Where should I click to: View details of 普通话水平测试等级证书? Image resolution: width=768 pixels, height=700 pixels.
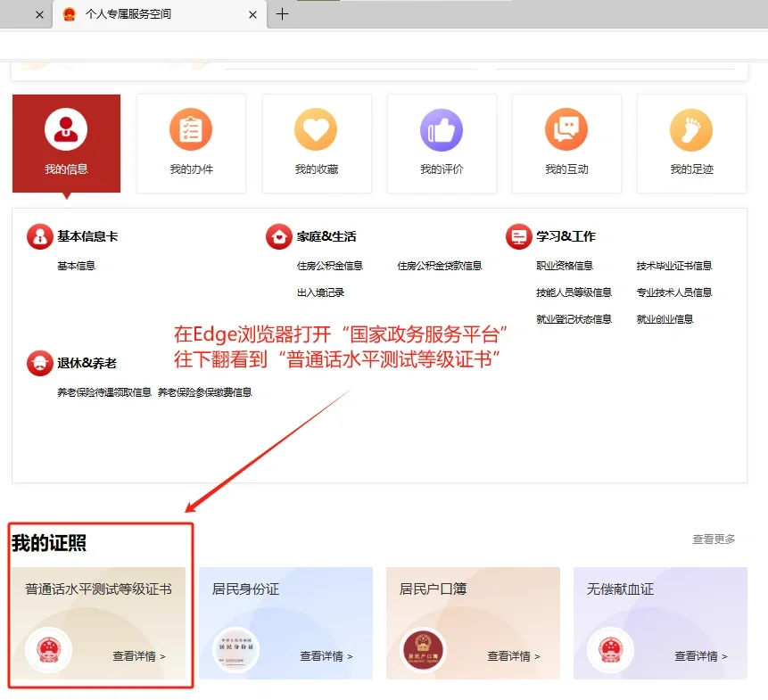tap(138, 656)
